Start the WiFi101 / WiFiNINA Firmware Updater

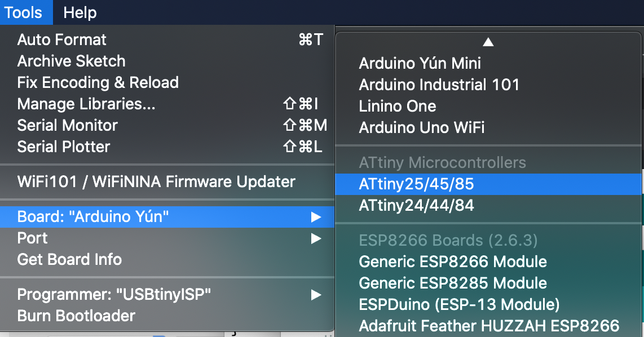point(156,182)
